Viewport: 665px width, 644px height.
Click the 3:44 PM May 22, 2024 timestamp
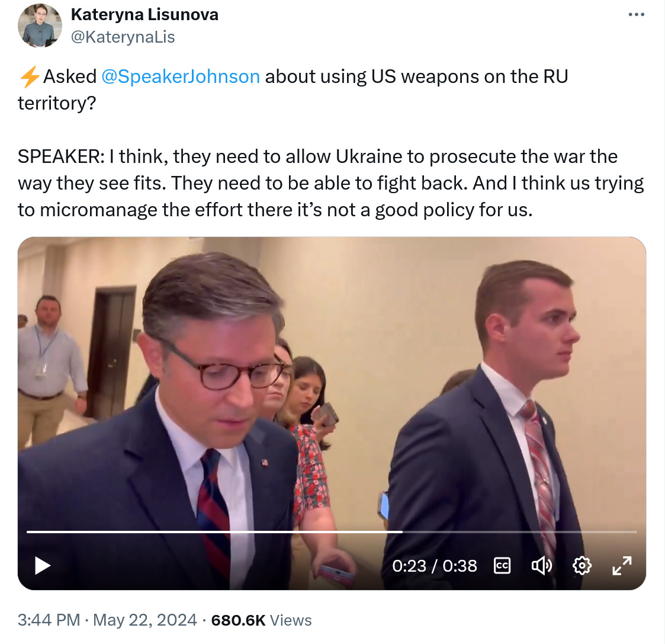[x=107, y=620]
